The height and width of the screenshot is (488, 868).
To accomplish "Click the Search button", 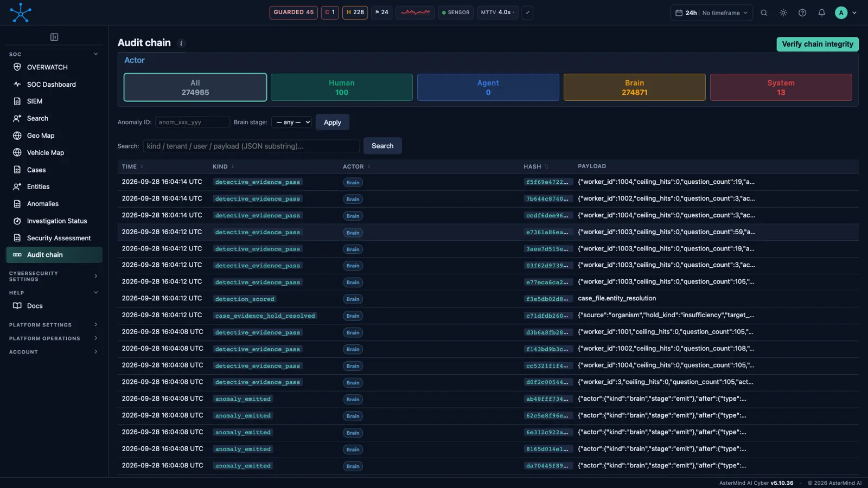I will point(382,146).
